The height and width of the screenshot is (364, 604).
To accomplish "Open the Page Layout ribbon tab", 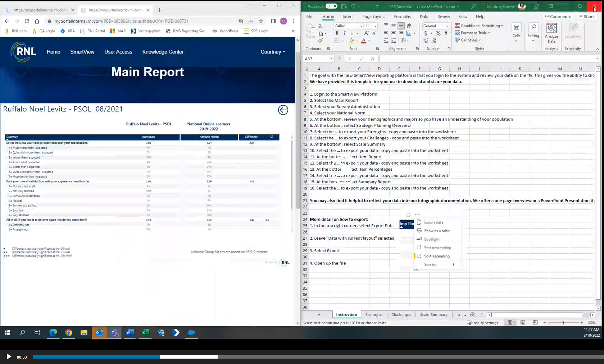I will pyautogui.click(x=373, y=17).
